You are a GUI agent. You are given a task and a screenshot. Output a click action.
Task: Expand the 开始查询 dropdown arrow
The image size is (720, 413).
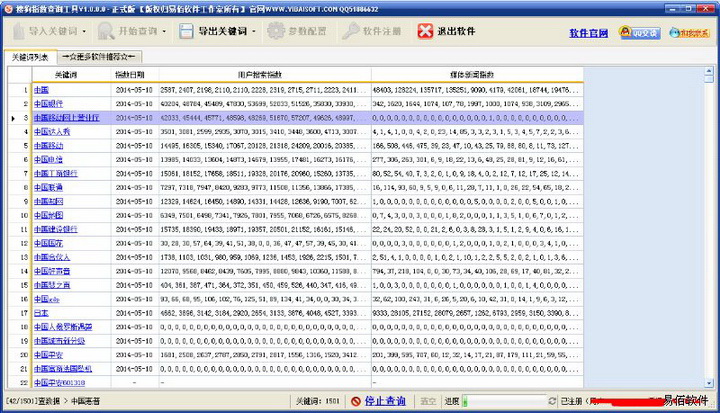164,32
